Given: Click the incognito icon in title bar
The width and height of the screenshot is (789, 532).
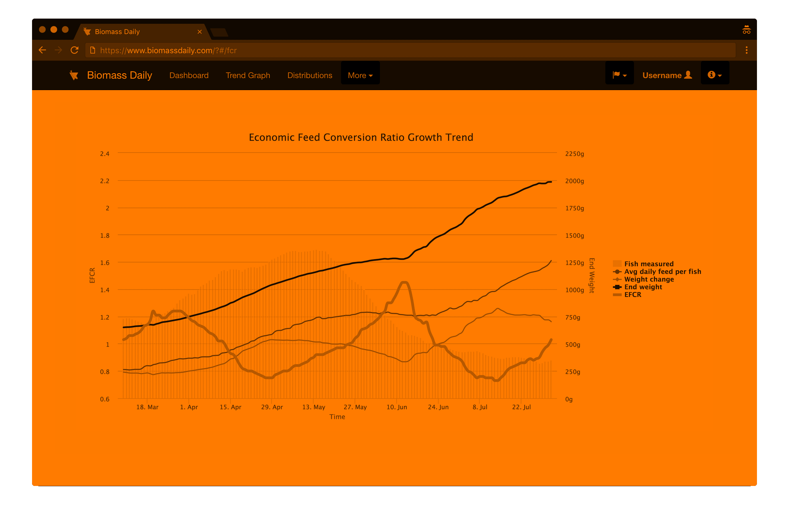Looking at the screenshot, I should [x=746, y=30].
